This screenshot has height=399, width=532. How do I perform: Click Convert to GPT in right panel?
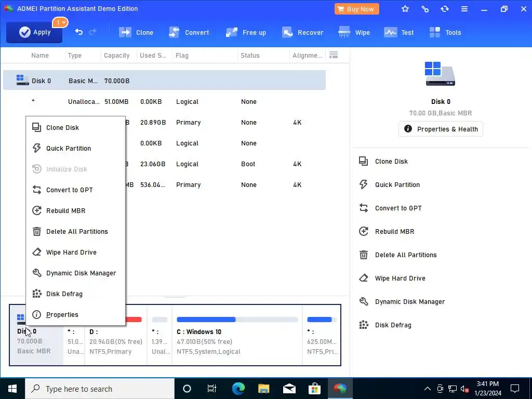click(x=390, y=208)
